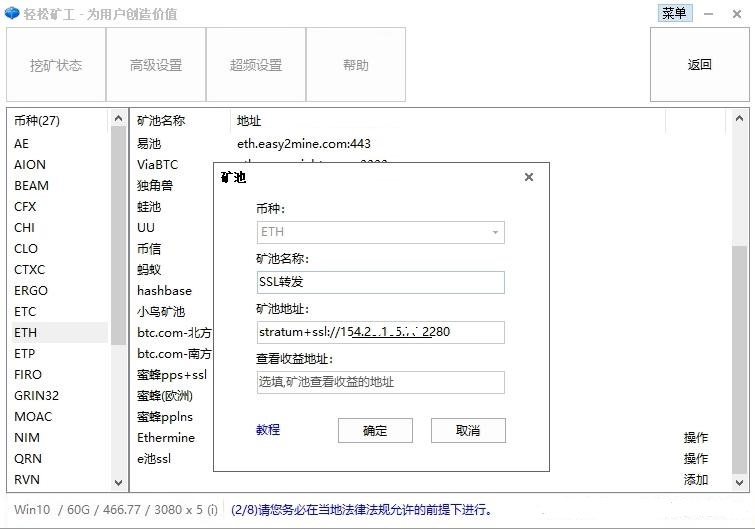Select the hashbase pool
This screenshot has height=529, width=755.
click(164, 291)
